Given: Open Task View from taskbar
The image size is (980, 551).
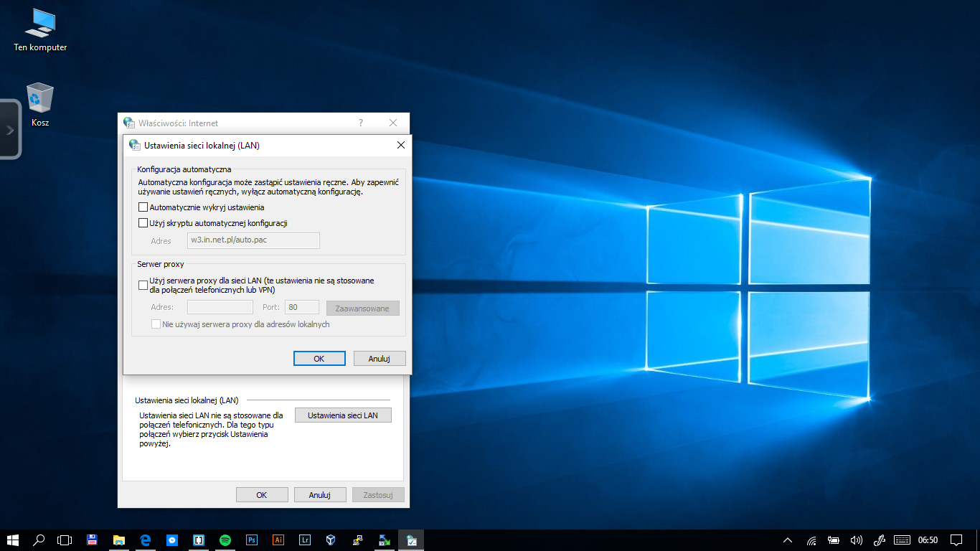Looking at the screenshot, I should click(x=65, y=540).
